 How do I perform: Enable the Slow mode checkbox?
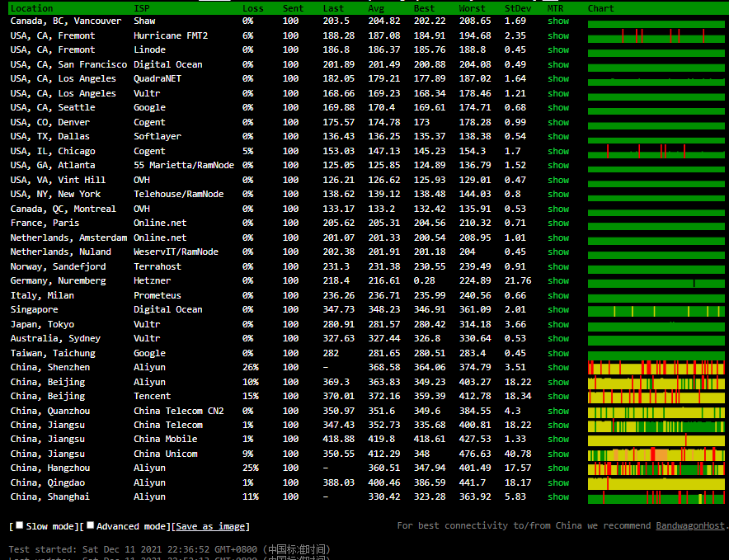click(x=20, y=525)
